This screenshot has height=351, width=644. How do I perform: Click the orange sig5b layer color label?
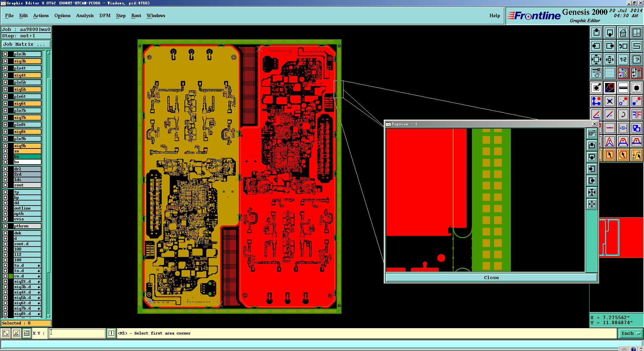[27, 89]
